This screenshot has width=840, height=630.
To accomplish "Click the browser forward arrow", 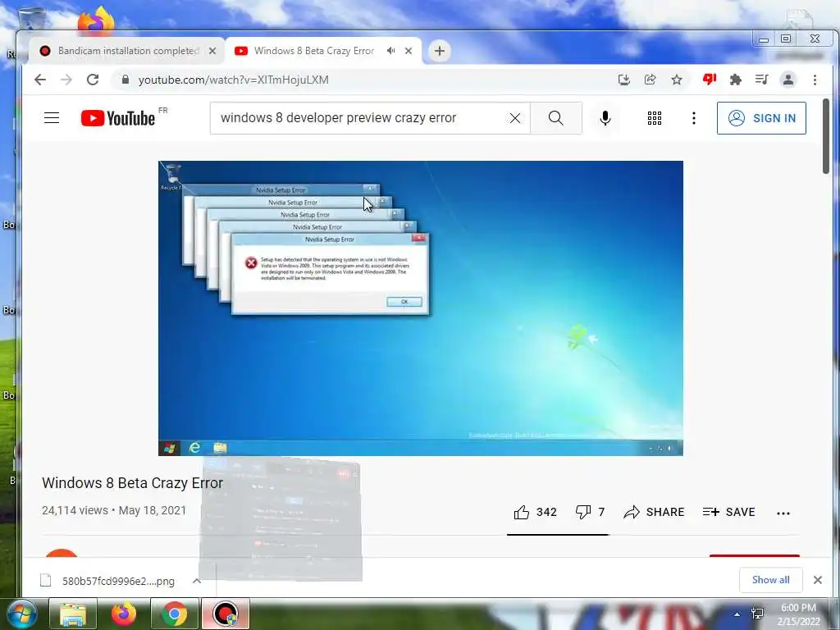I will point(66,80).
